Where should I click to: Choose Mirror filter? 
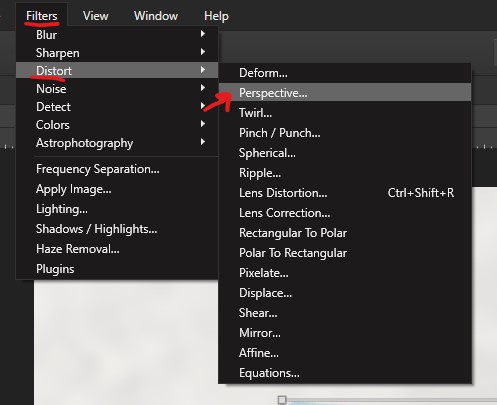[345, 333]
